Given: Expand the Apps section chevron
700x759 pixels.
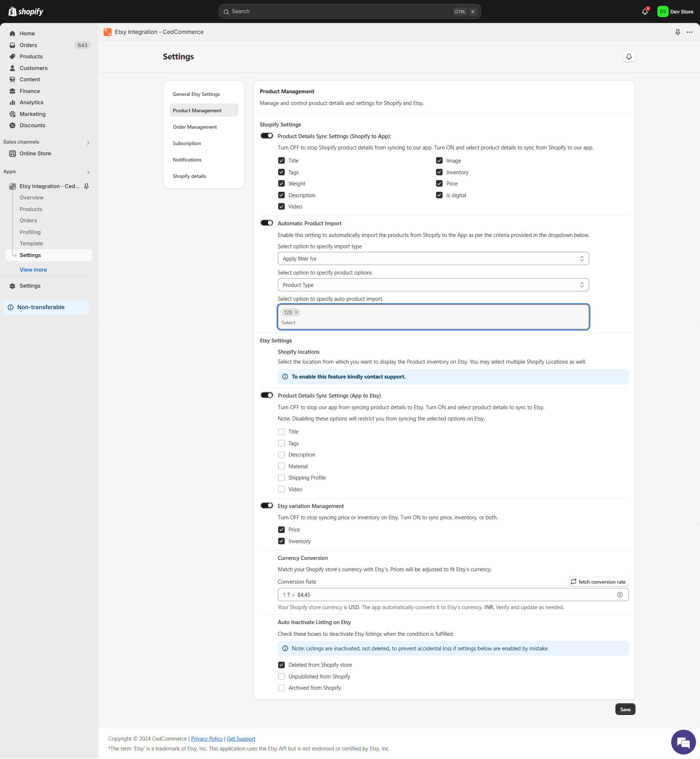Looking at the screenshot, I should [88, 172].
